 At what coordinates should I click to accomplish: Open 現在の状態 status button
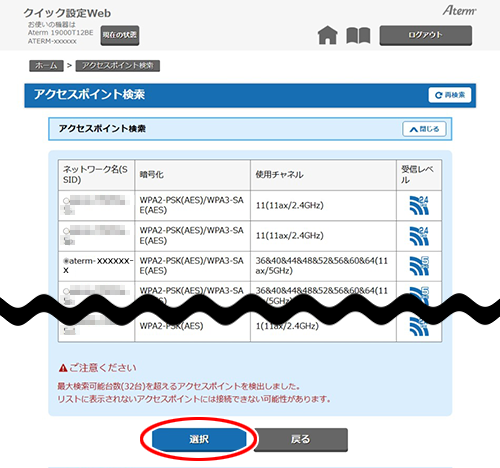pos(120,35)
